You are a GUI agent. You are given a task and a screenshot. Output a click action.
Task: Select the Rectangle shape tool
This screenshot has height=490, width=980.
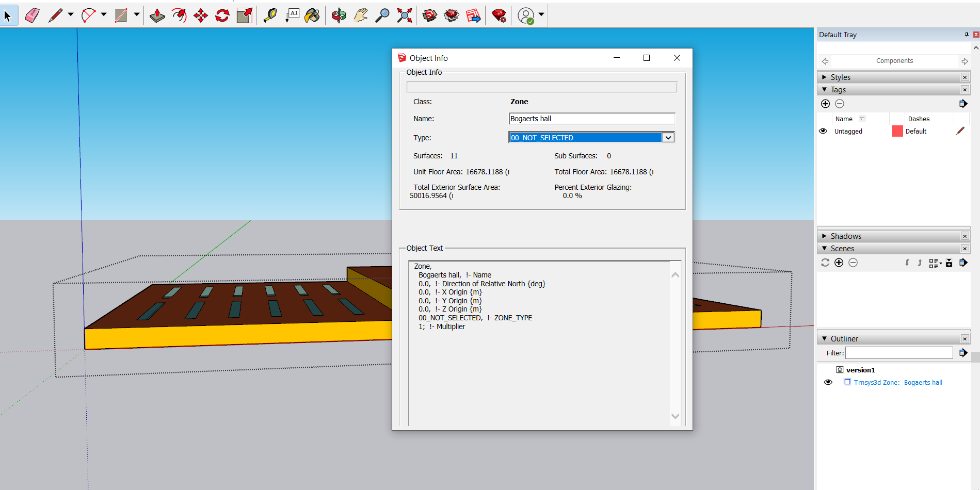pyautogui.click(x=121, y=15)
